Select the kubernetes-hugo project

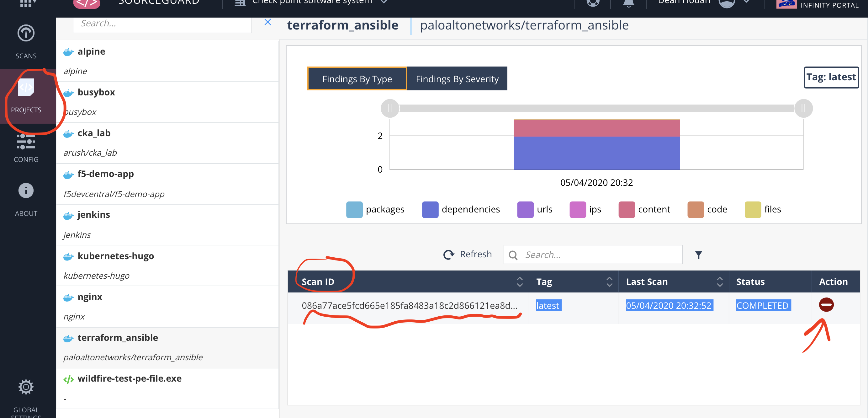[115, 256]
